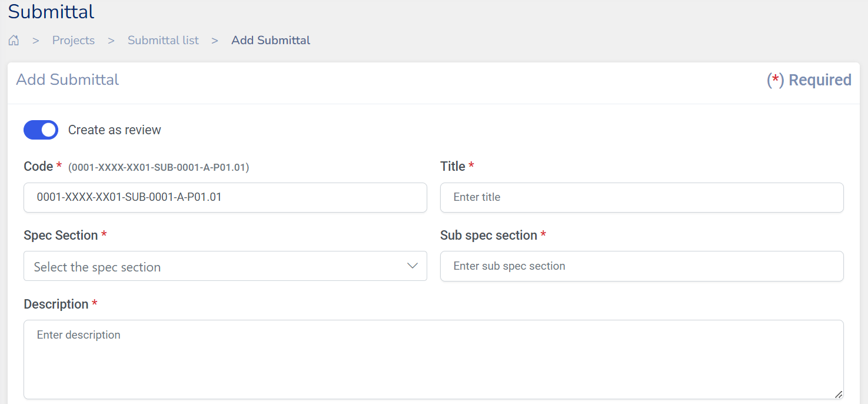Click the Title field label

pyautogui.click(x=453, y=167)
